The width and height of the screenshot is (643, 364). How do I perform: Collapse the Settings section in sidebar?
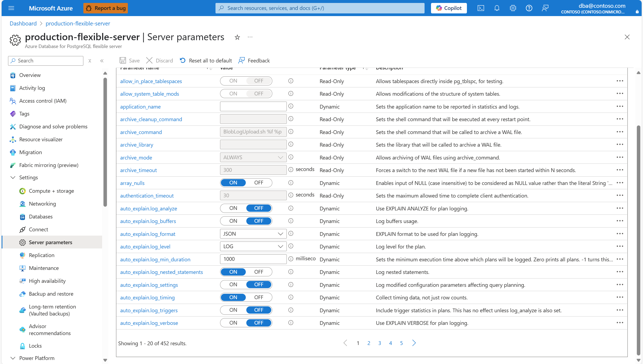[13, 177]
